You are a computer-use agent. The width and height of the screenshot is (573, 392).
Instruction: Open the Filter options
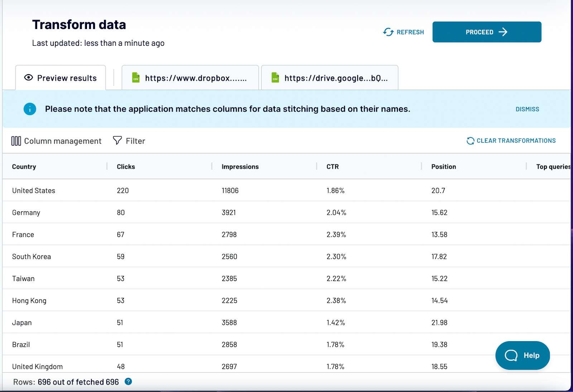pos(129,141)
